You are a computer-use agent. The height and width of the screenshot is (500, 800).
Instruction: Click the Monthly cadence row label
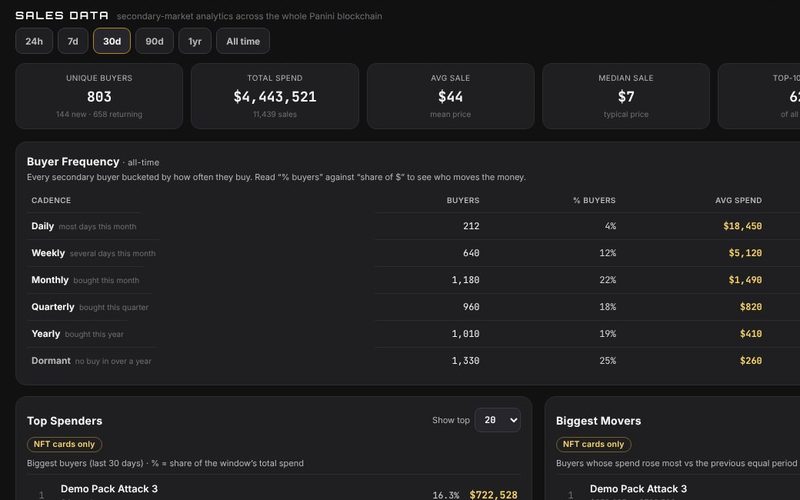49,280
